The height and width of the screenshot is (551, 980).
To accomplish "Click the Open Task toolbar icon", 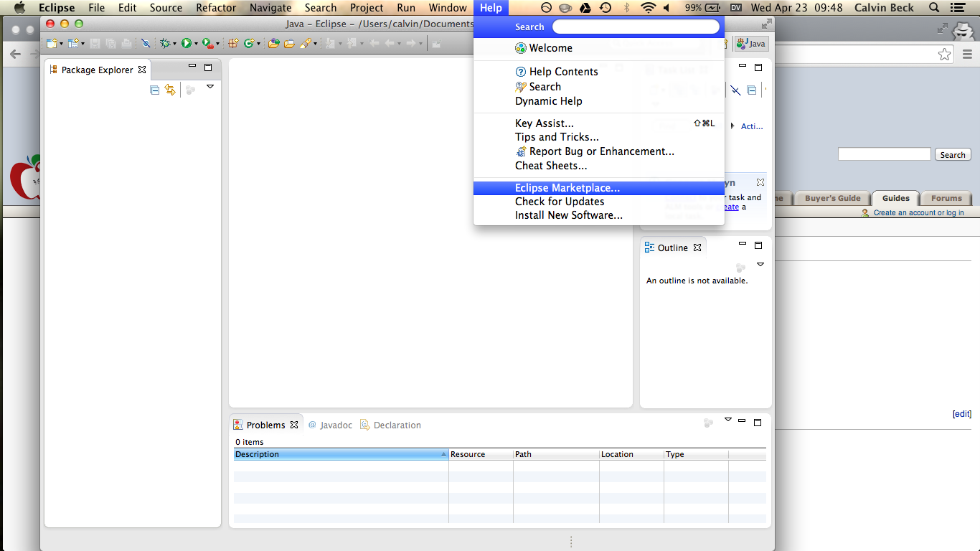I will click(289, 44).
